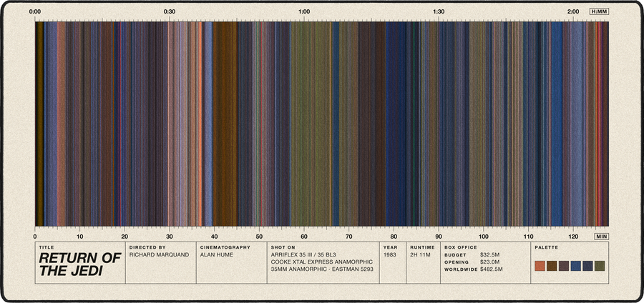
Task: Select minute label 90 on bottom axis
Action: click(x=439, y=237)
